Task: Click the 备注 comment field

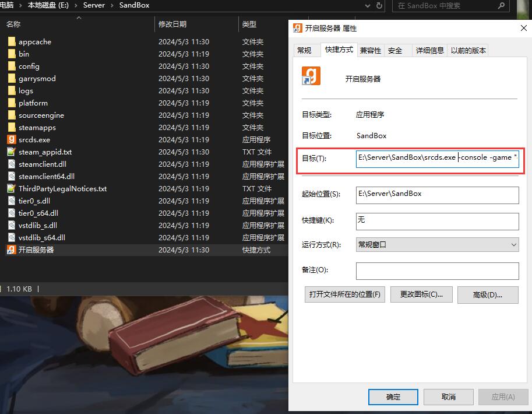Action: tap(438, 271)
